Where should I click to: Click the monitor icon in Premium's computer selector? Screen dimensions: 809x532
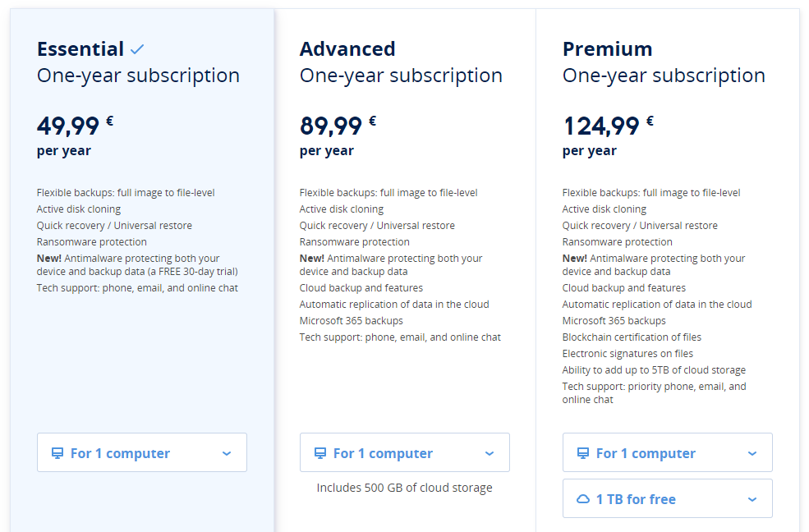(x=583, y=453)
